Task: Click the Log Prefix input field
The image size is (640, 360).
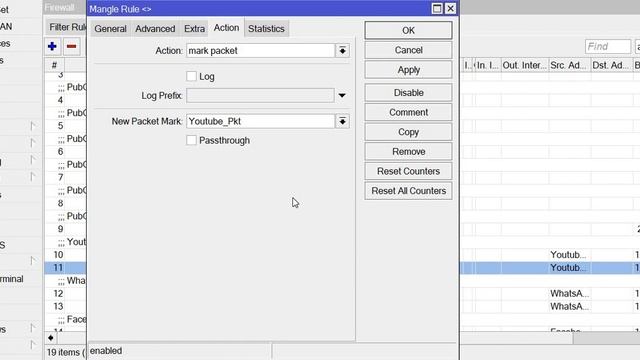Action: (x=260, y=96)
